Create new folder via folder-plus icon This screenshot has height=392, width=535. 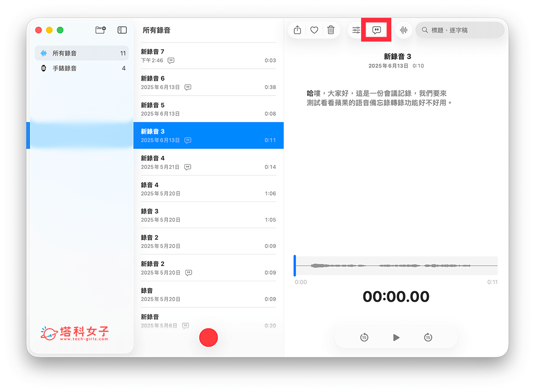point(100,30)
